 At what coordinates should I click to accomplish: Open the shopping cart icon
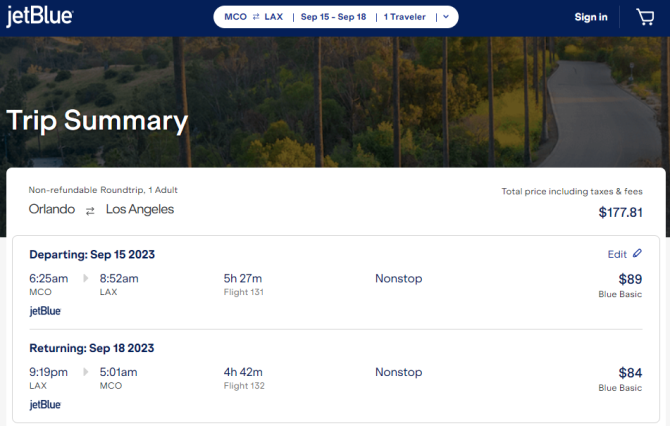pos(645,17)
